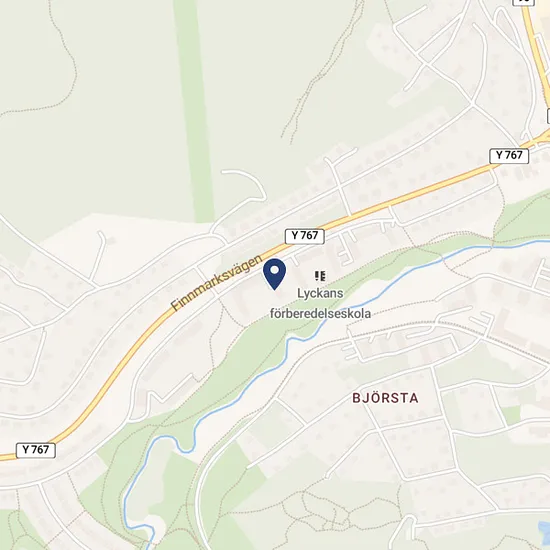The height and width of the screenshot is (550, 550).
Task: Select the school icon above Lyckans label
Action: pos(320,276)
